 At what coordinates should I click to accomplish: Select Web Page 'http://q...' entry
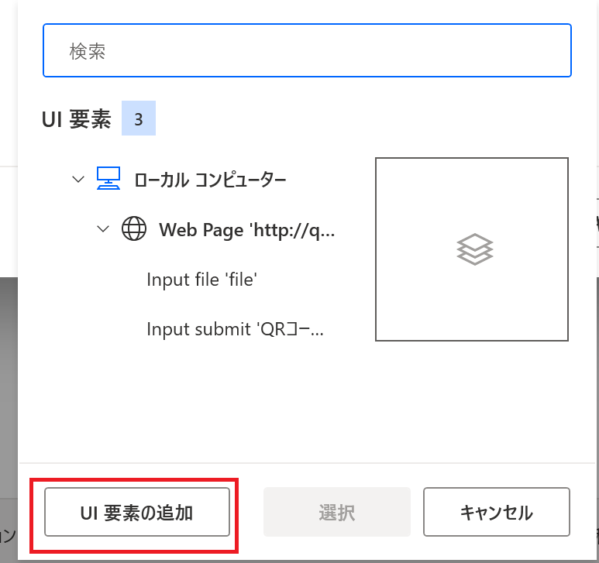tap(246, 230)
